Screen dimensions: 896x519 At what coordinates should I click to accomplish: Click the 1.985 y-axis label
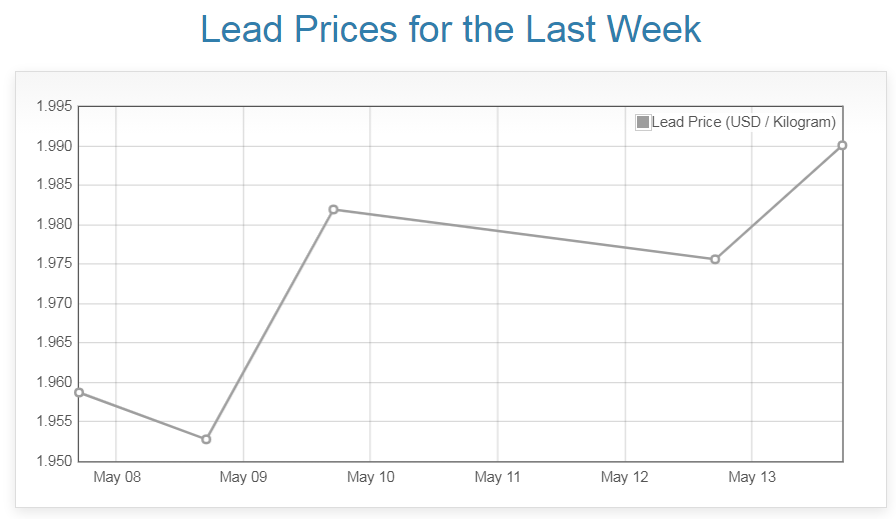pyautogui.click(x=53, y=186)
